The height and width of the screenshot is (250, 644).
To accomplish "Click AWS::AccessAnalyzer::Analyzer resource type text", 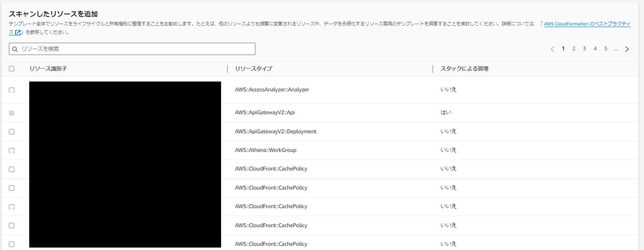I will 272,90.
